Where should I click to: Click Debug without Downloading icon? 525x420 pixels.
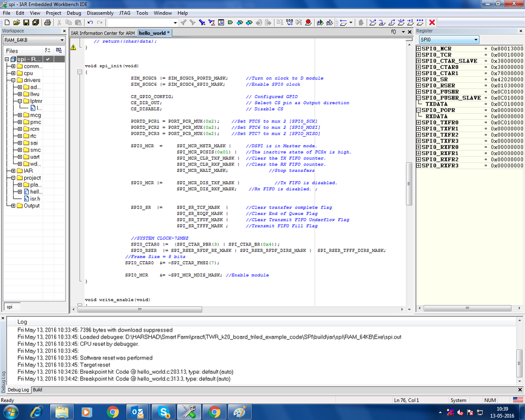coord(330,23)
